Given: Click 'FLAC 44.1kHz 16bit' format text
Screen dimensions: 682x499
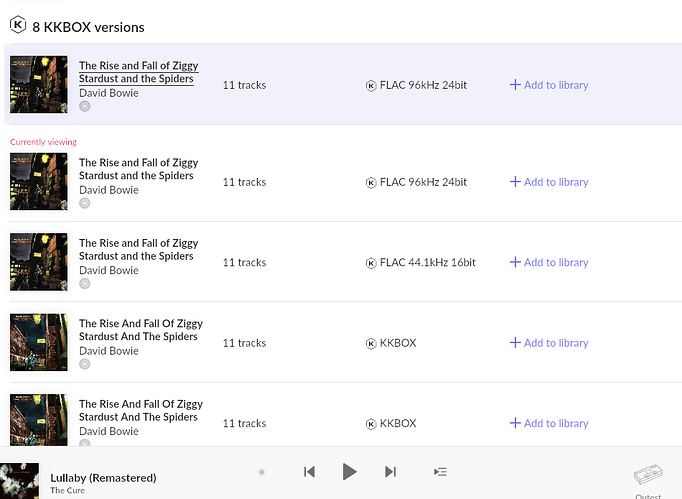Looking at the screenshot, I should tap(428, 262).
